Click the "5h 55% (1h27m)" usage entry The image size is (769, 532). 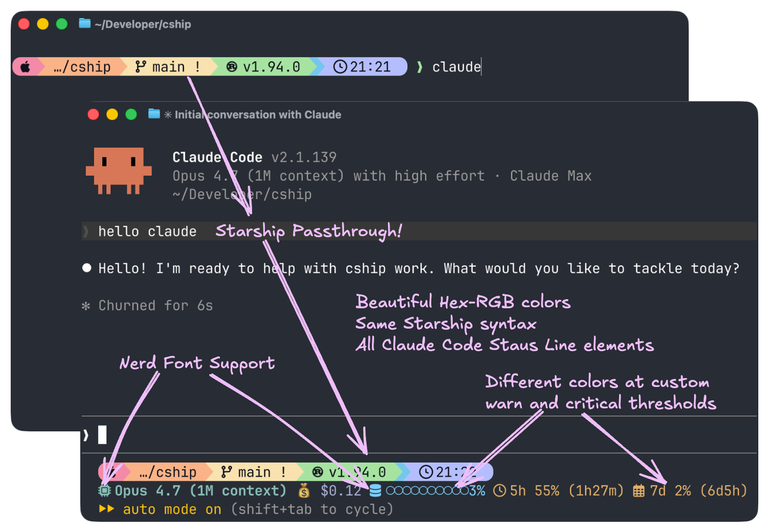567,491
